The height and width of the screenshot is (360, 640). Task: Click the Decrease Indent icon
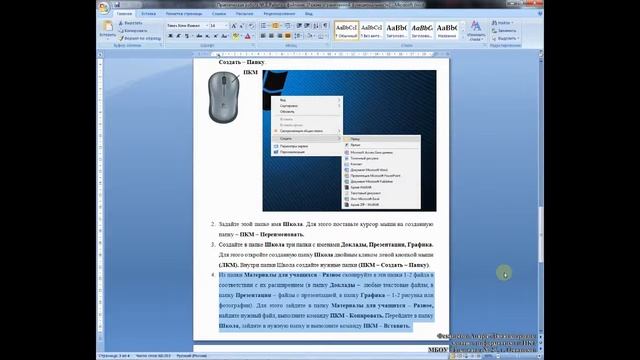pyautogui.click(x=299, y=26)
